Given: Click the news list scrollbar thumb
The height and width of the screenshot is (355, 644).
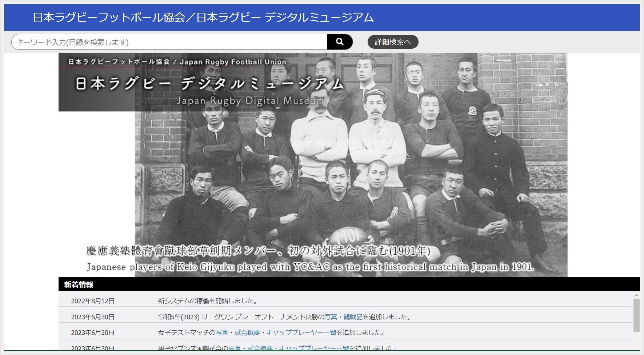Looking at the screenshot, I should [636, 315].
